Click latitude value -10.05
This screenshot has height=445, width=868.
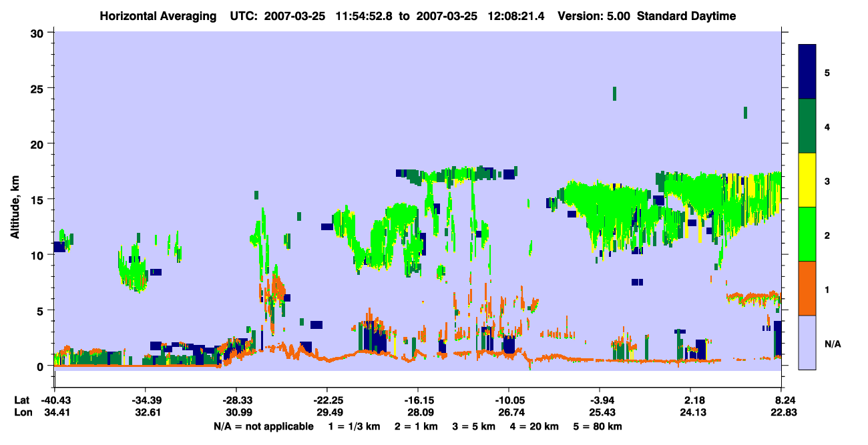point(508,400)
